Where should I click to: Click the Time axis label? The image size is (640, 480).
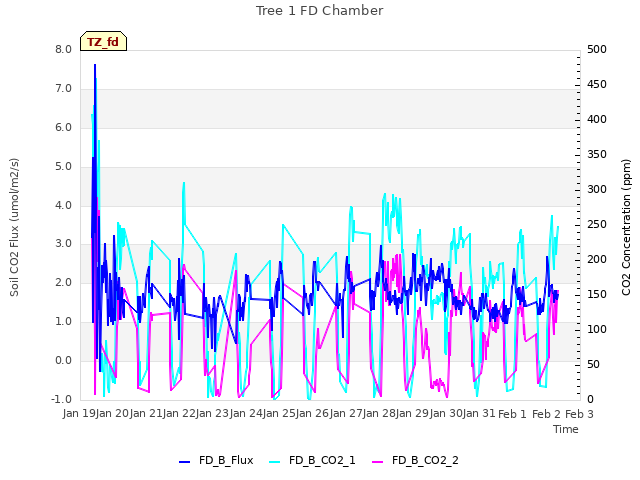[x=566, y=429]
